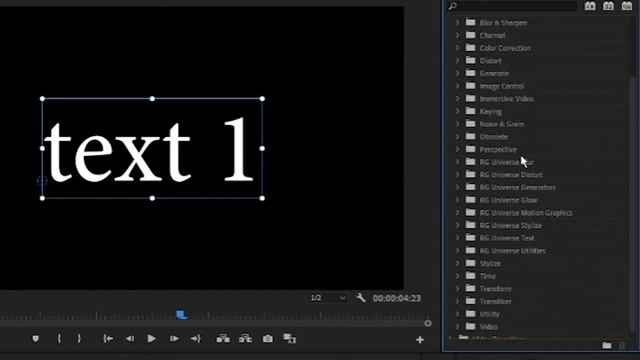Click the YUV Effects filter icon
640x360 pixels.
click(627, 6)
